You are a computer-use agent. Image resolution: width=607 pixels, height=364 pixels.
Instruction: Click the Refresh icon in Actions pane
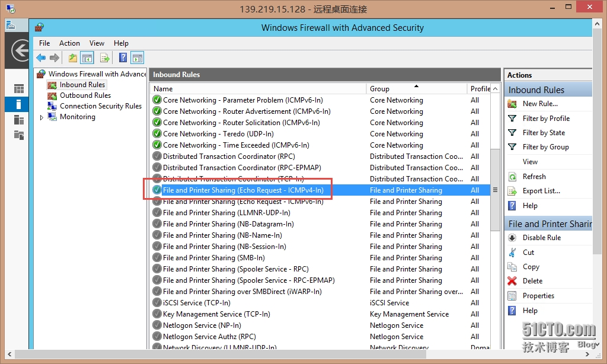(512, 177)
